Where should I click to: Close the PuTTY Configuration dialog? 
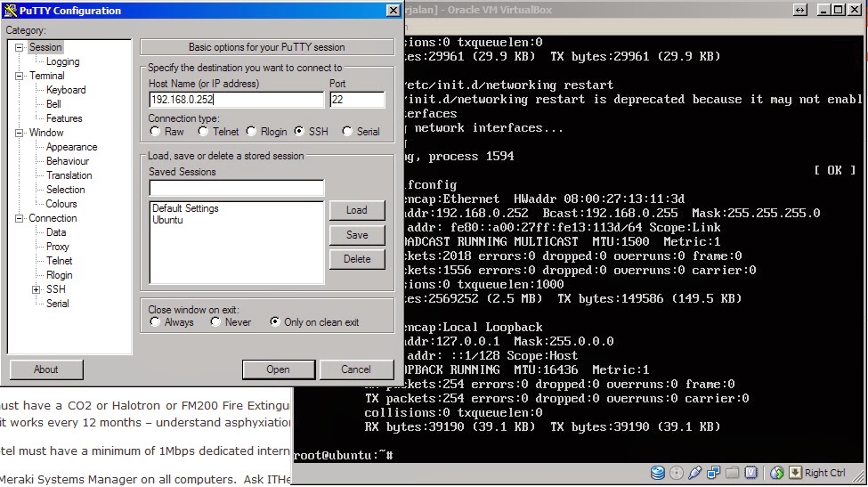point(393,10)
